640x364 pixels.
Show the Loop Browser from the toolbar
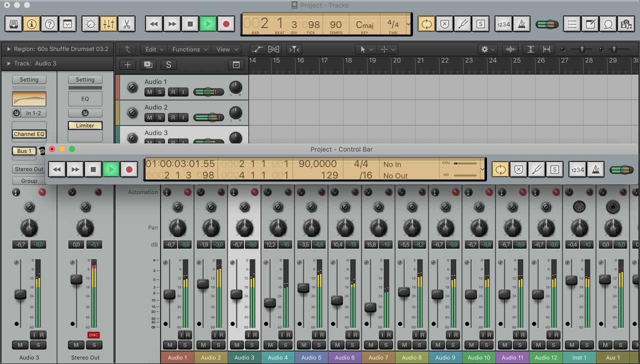point(608,24)
